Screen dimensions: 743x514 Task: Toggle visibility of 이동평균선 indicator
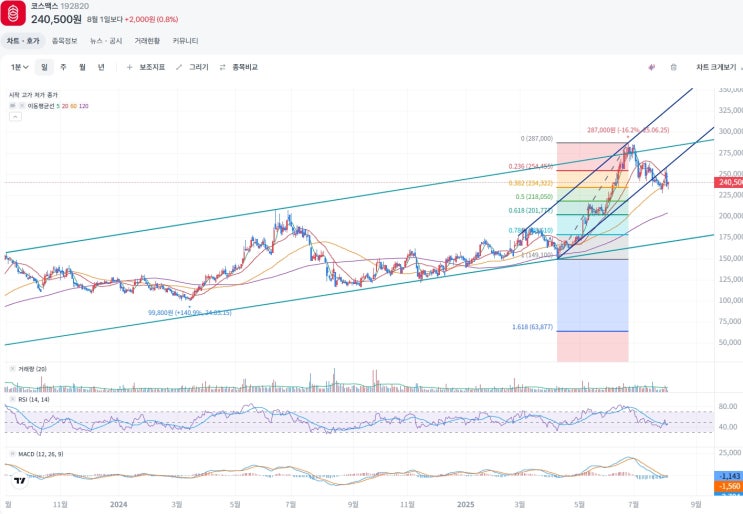(x=13, y=106)
